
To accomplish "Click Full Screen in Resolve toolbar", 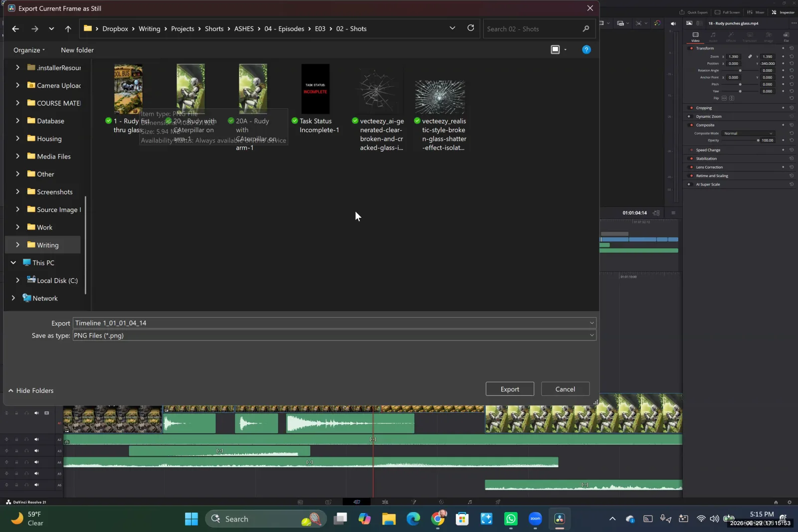I will 727,12.
